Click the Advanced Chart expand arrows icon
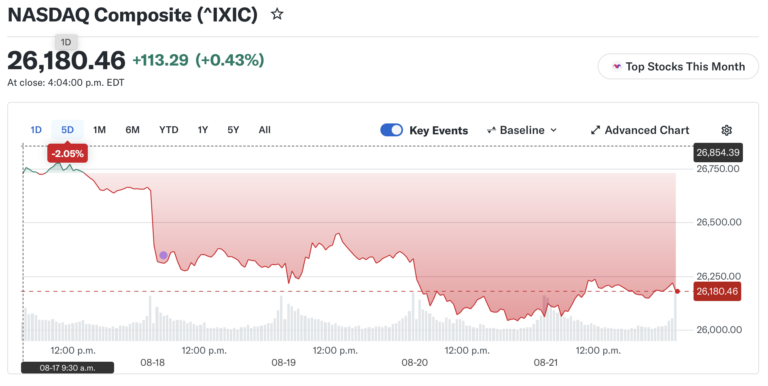Image resolution: width=768 pixels, height=386 pixels. click(x=595, y=130)
